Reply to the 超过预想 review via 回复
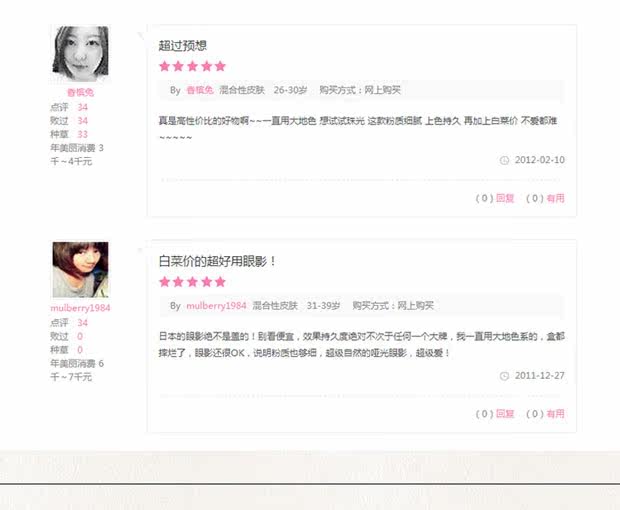The image size is (620, 510). [505, 198]
